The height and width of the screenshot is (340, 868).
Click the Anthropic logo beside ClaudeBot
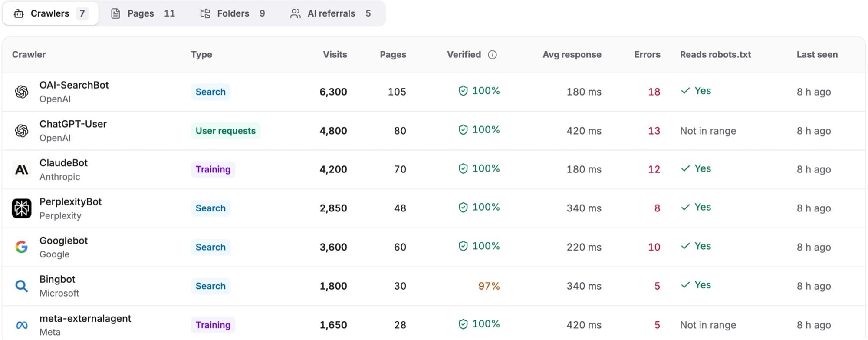point(22,169)
